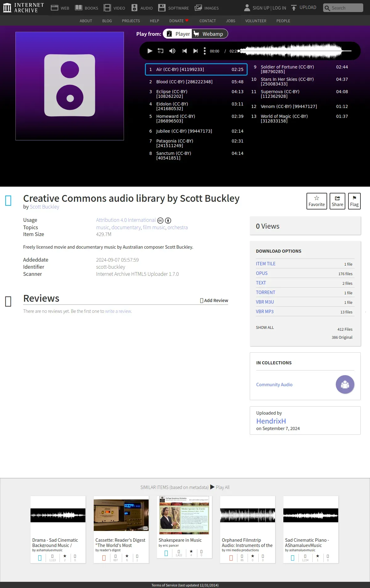Open Community Audio collection icon

pos(345,384)
